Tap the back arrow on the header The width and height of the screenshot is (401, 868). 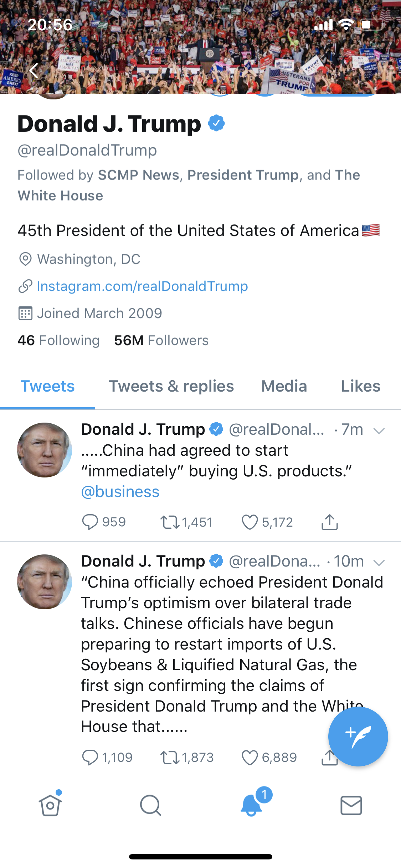[x=34, y=71]
